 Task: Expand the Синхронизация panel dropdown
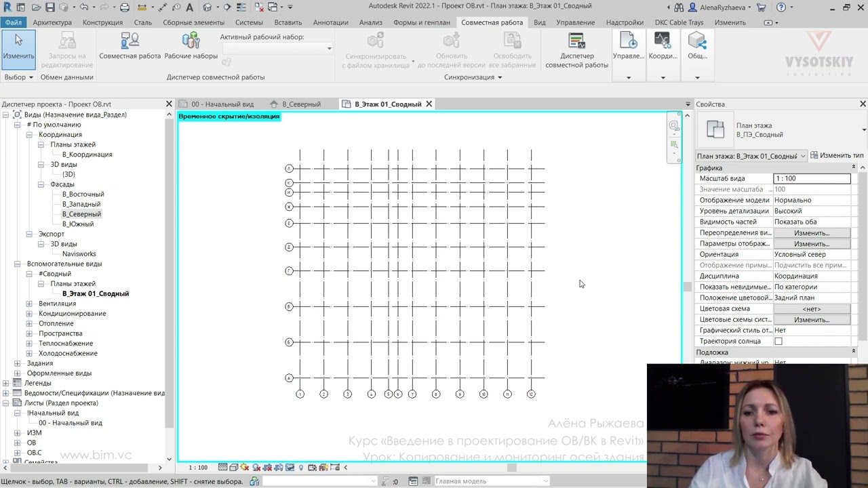pos(473,77)
